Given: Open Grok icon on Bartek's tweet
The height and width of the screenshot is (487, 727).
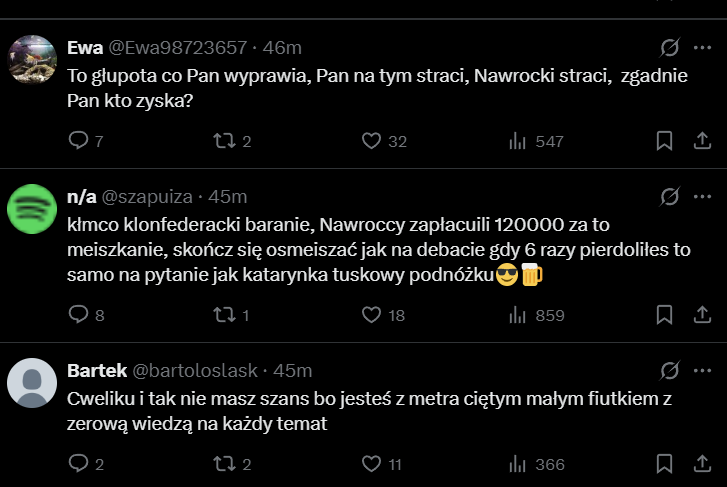Looking at the screenshot, I should point(671,370).
